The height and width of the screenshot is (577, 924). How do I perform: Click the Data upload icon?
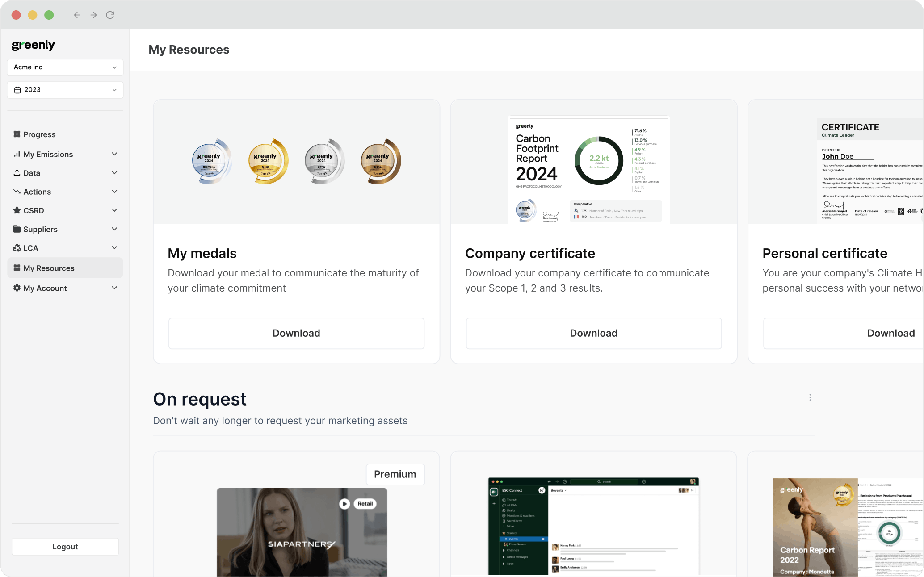point(17,173)
